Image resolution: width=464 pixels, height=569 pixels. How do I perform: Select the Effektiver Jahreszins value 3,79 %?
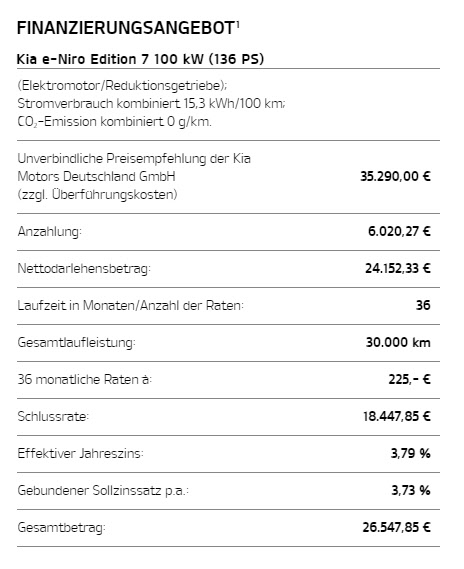pos(411,453)
